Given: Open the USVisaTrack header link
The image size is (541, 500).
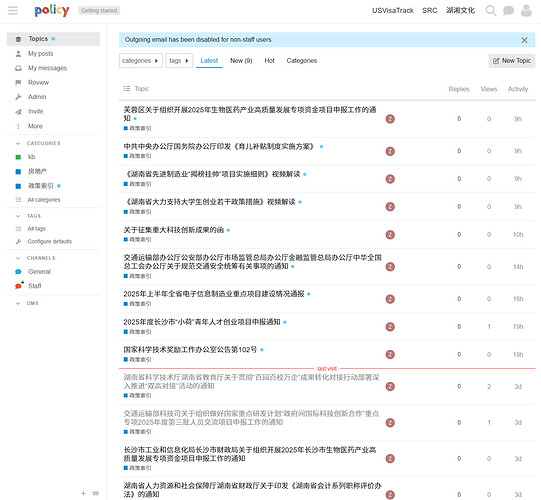Looking at the screenshot, I should pyautogui.click(x=393, y=10).
